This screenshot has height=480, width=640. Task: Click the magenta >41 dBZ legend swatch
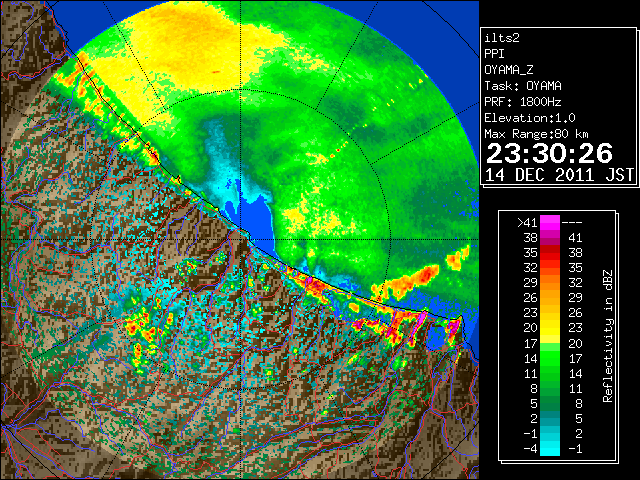[550, 222]
